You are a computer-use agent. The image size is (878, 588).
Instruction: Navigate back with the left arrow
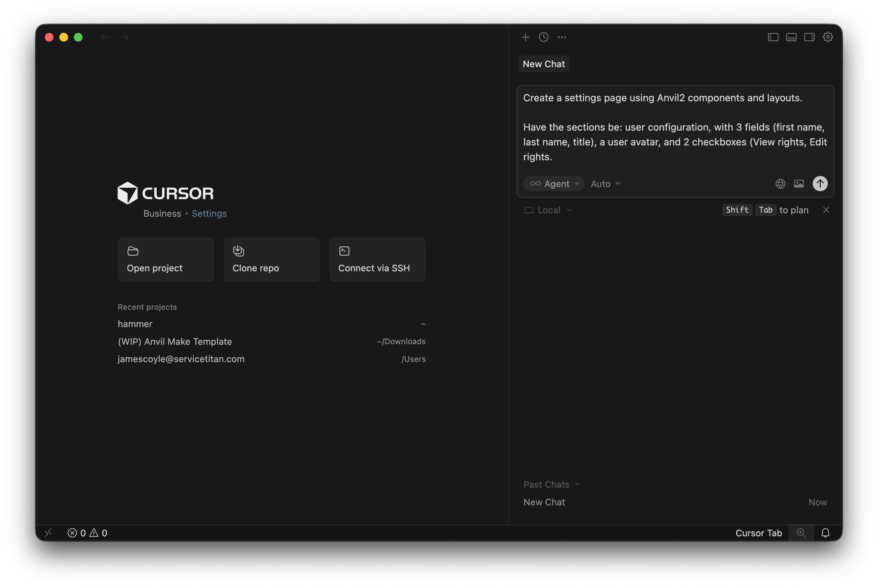click(106, 37)
